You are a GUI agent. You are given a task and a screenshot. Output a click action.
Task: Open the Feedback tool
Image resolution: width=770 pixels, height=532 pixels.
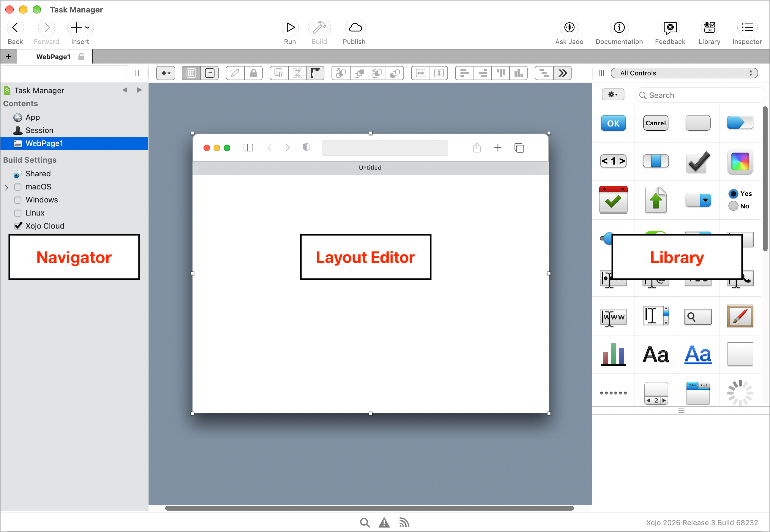(x=670, y=27)
